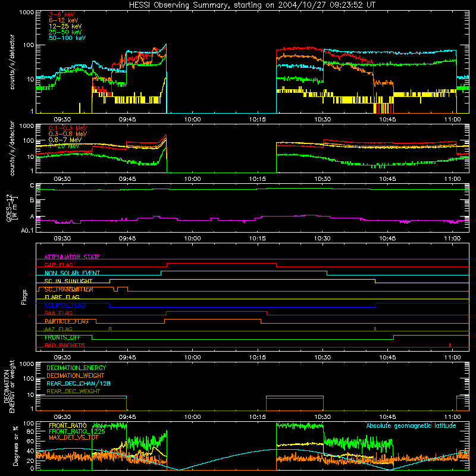Click the REAR_DEC_WEIGHT legend label

tap(73, 392)
